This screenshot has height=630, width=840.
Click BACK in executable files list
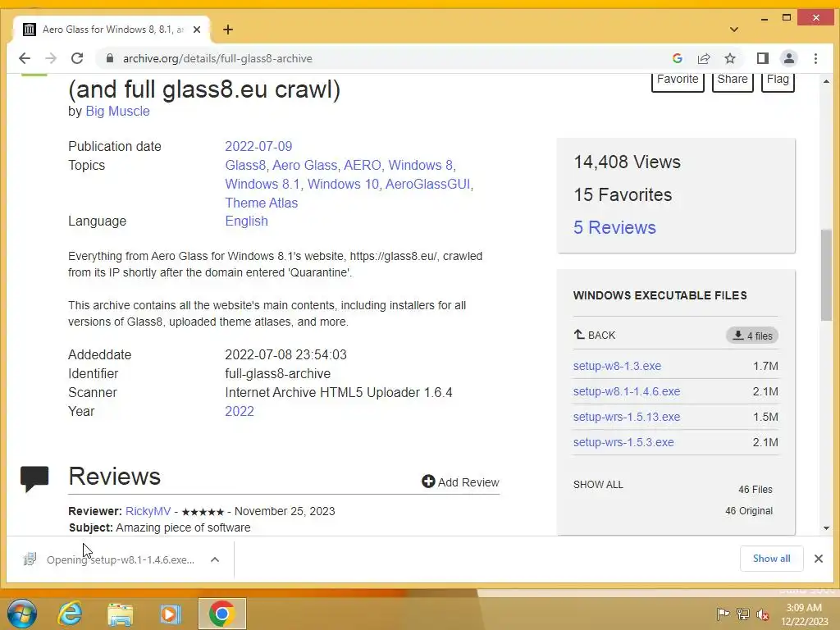[x=595, y=335]
